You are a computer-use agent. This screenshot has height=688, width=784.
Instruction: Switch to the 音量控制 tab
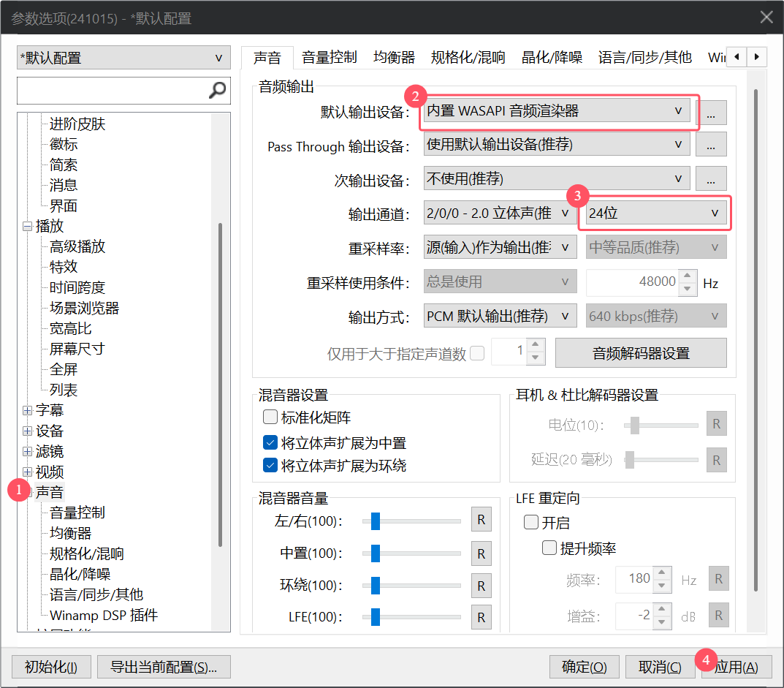pos(329,57)
